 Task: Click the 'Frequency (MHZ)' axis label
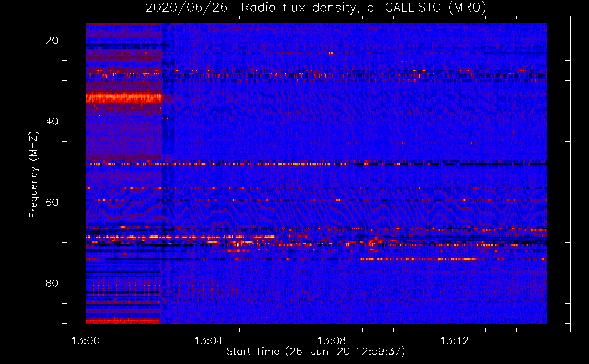point(33,175)
